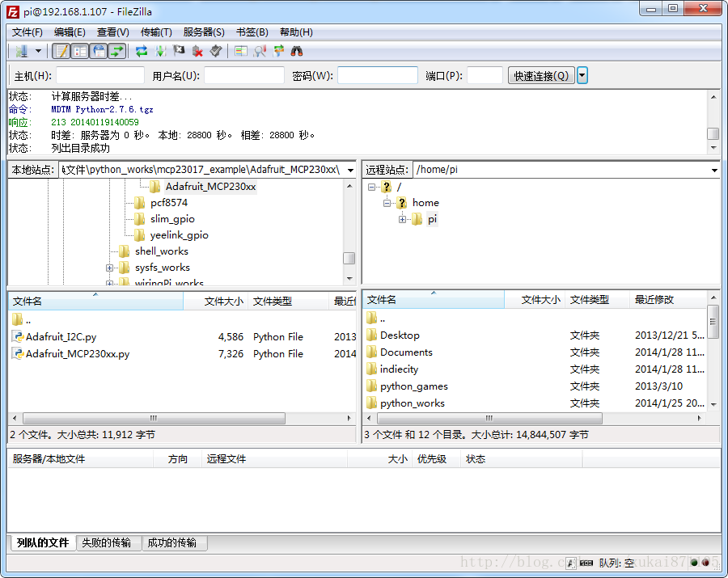Screen dimensions: 728x578
Task: Open the Site Manager icon
Action: coord(21,51)
